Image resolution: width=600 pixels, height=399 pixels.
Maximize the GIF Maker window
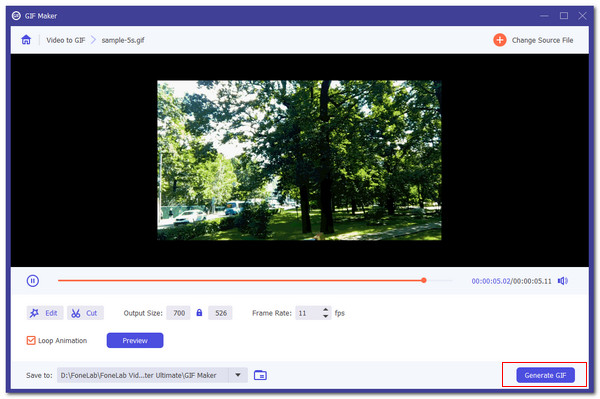[x=564, y=16]
